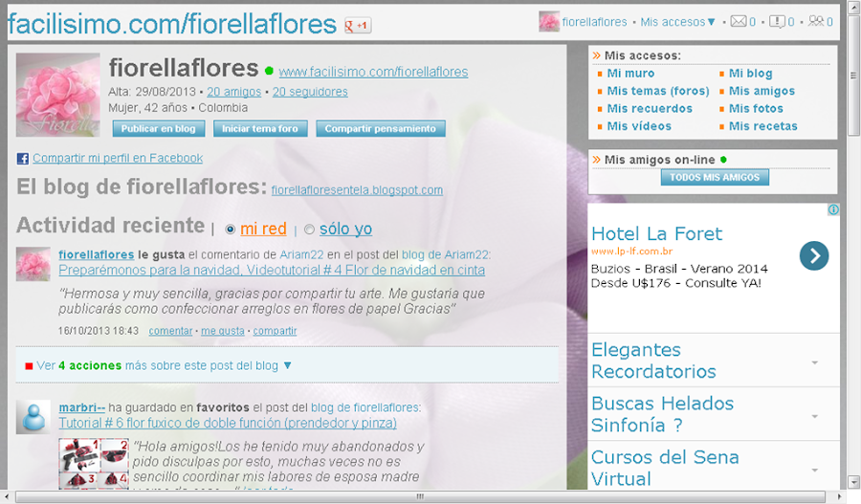Click Publicar en blog button
This screenshot has height=504, width=861.
point(158,128)
